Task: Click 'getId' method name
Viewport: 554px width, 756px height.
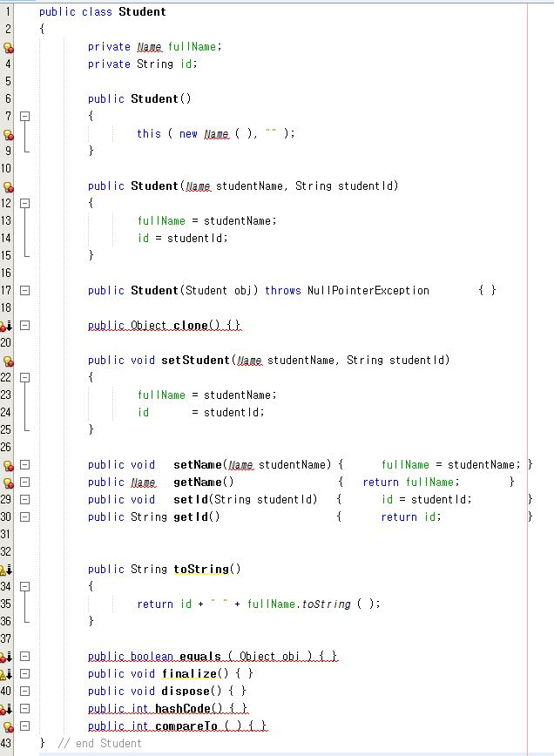Action: (192, 516)
